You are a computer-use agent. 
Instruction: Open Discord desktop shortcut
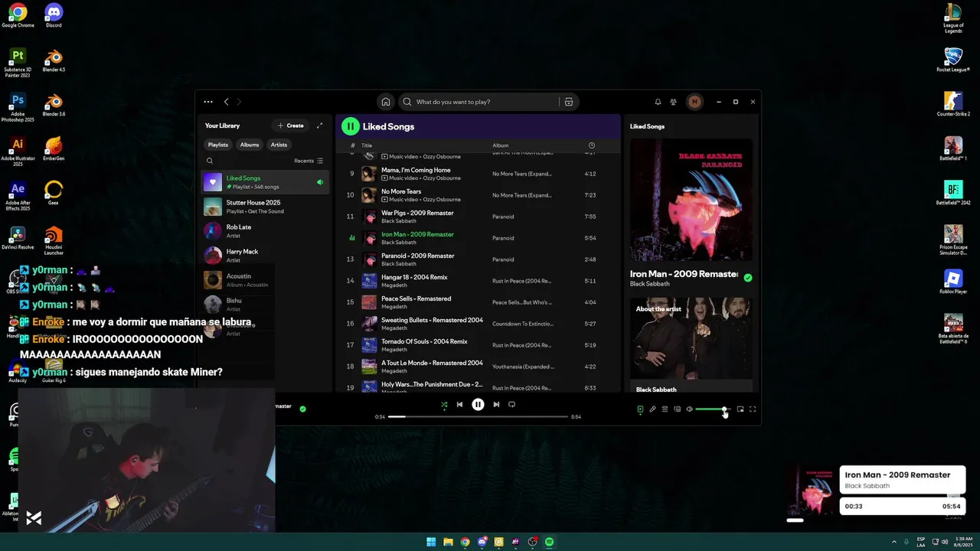54,15
